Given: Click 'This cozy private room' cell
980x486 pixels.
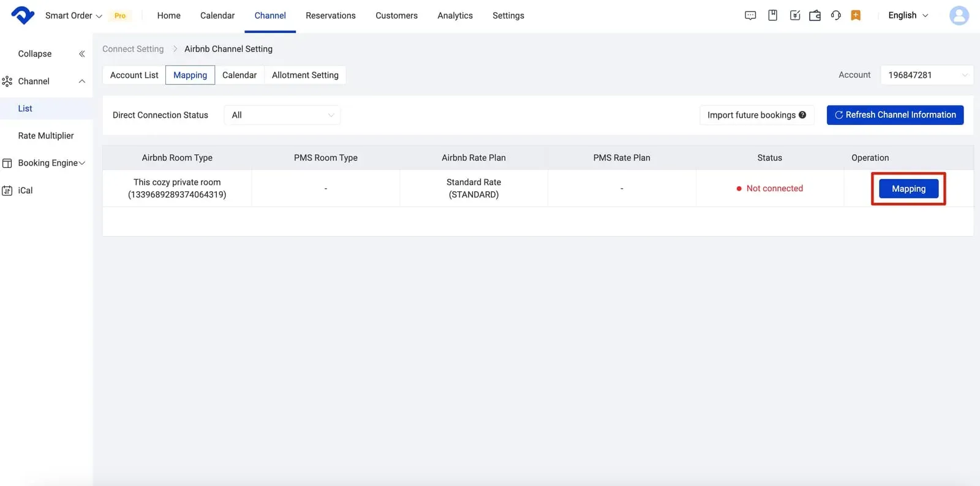Looking at the screenshot, I should (177, 188).
